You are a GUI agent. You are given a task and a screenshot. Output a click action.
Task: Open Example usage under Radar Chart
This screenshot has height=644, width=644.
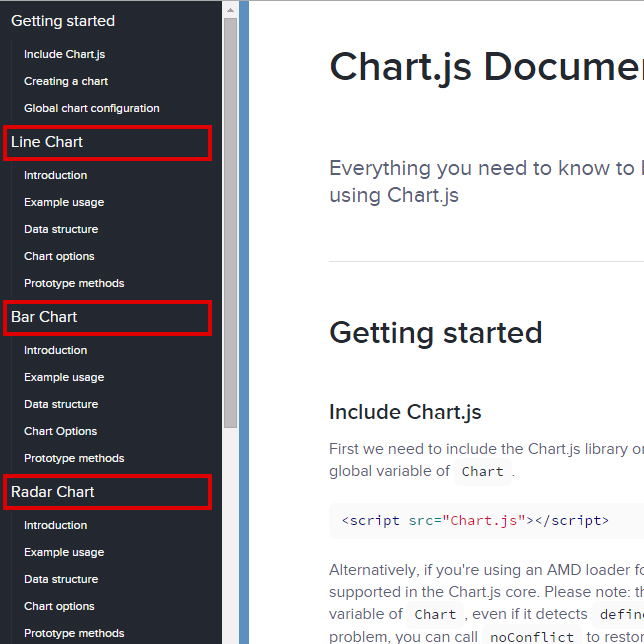pos(64,552)
